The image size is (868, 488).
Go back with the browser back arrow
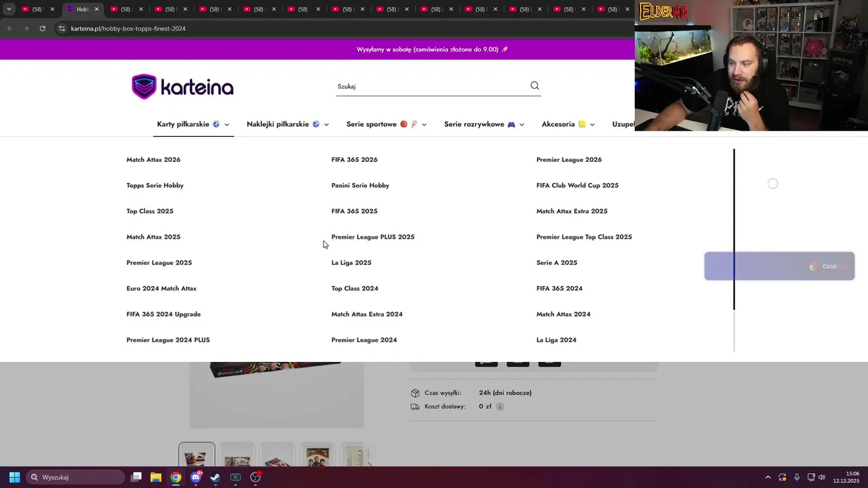[9, 28]
